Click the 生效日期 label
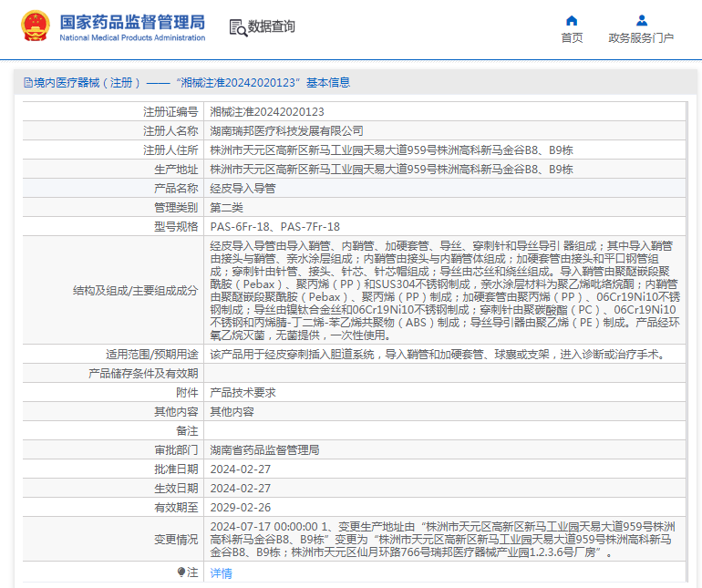 pyautogui.click(x=176, y=488)
